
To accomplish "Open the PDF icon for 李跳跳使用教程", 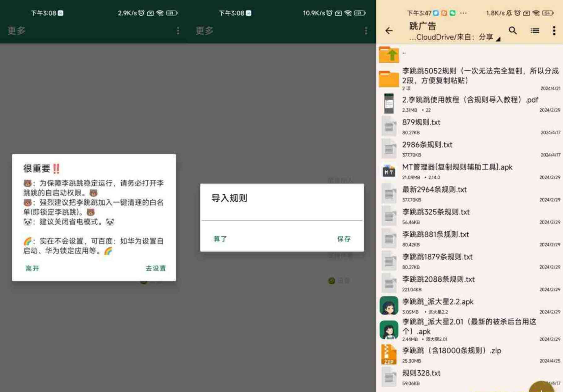I will 389,104.
